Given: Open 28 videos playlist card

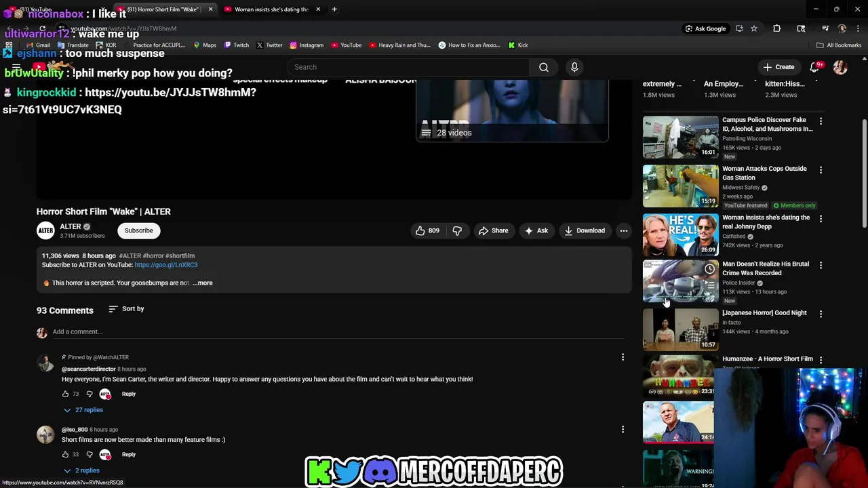Looking at the screenshot, I should point(512,110).
